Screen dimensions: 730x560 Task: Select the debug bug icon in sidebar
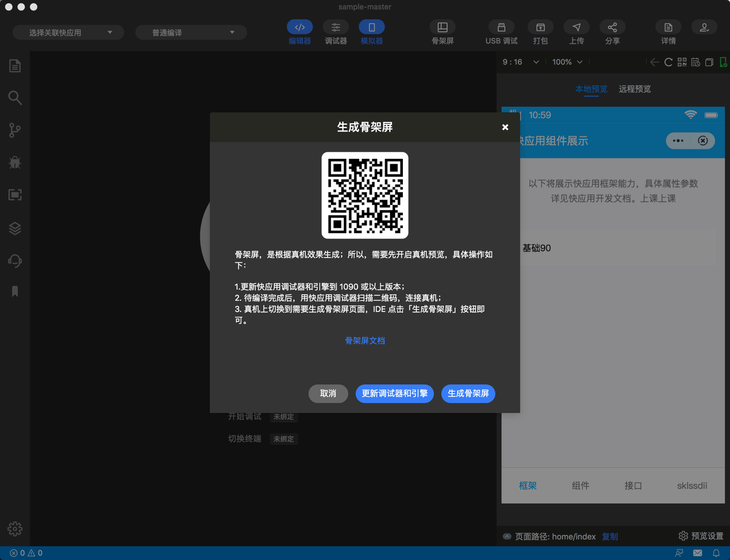coord(14,162)
